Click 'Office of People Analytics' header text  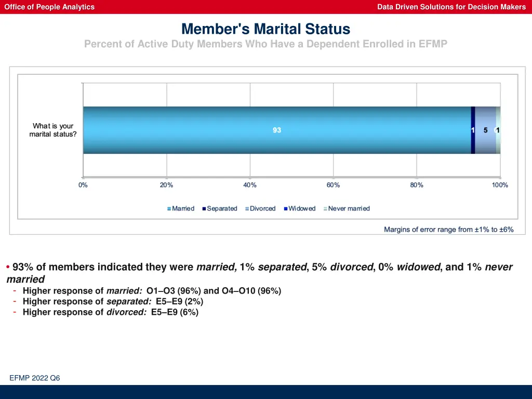coord(49,7)
